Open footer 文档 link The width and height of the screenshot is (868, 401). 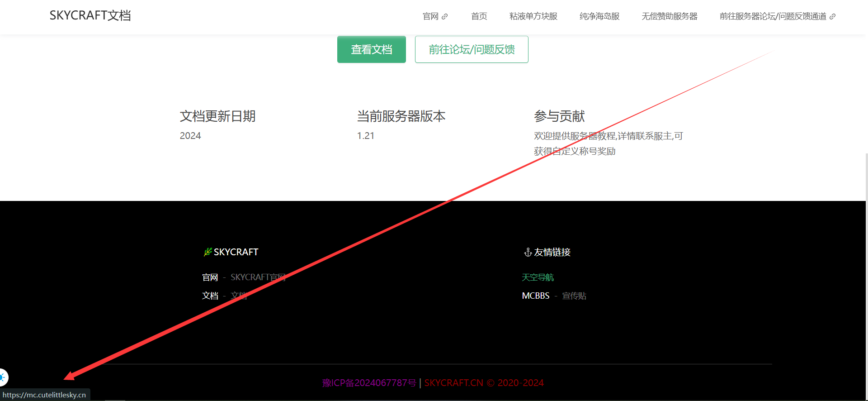coord(210,296)
